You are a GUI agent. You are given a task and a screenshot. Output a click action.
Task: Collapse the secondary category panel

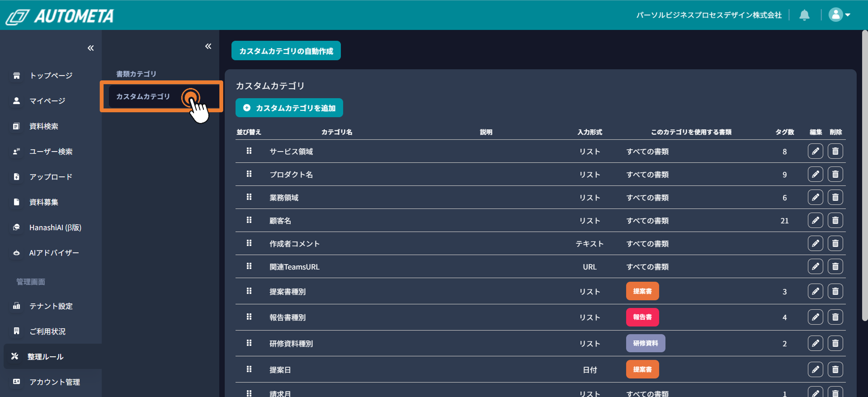(x=208, y=46)
